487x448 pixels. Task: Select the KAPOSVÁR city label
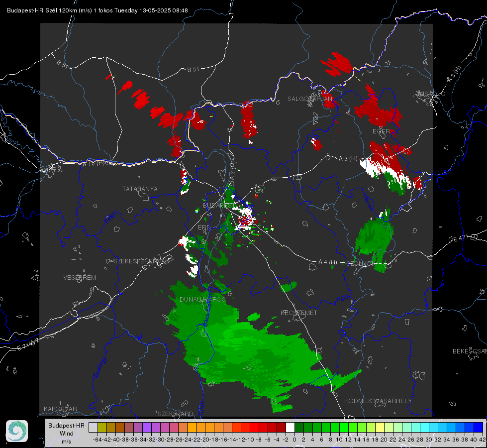point(60,409)
